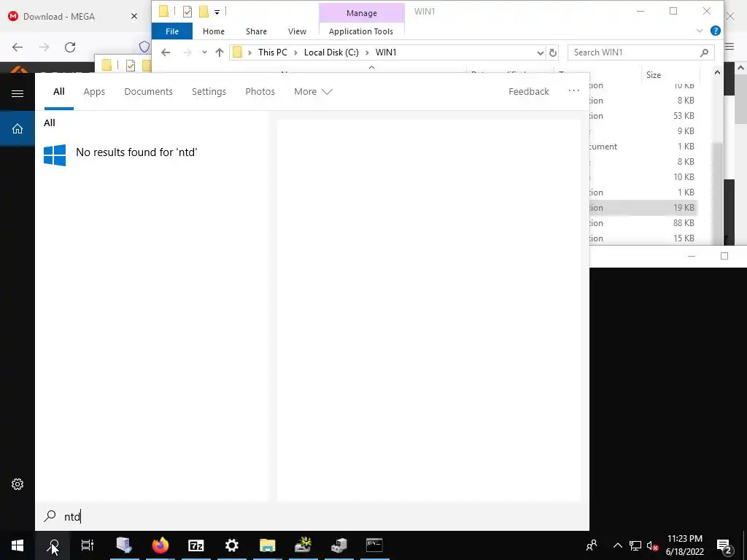Open the search panel hamburger menu

click(18, 93)
